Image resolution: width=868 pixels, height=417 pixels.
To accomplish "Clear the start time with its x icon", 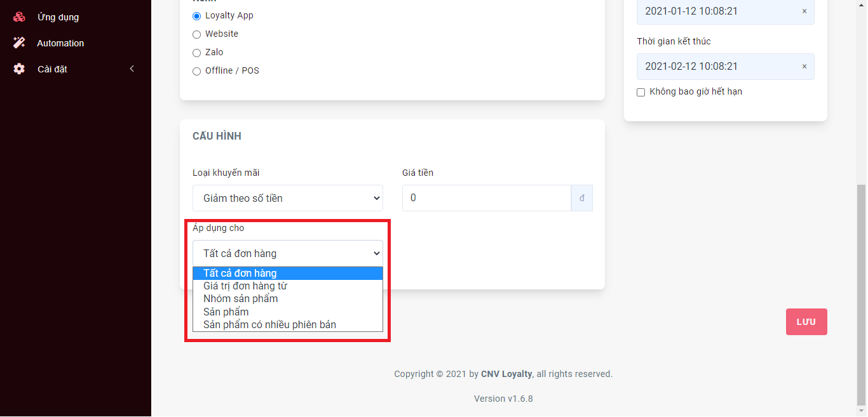I will pos(804,11).
